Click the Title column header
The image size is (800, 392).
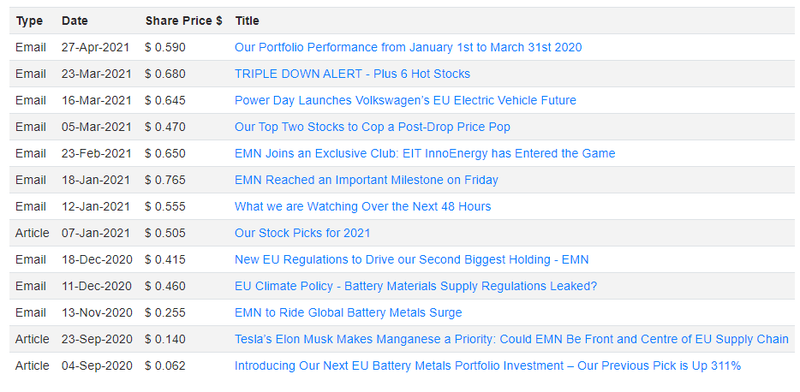coord(247,21)
